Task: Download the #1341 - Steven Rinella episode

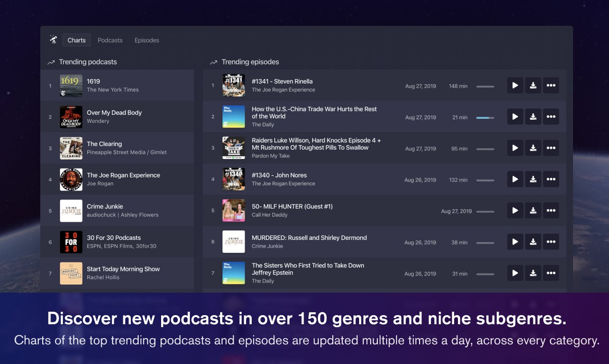Action: click(533, 85)
